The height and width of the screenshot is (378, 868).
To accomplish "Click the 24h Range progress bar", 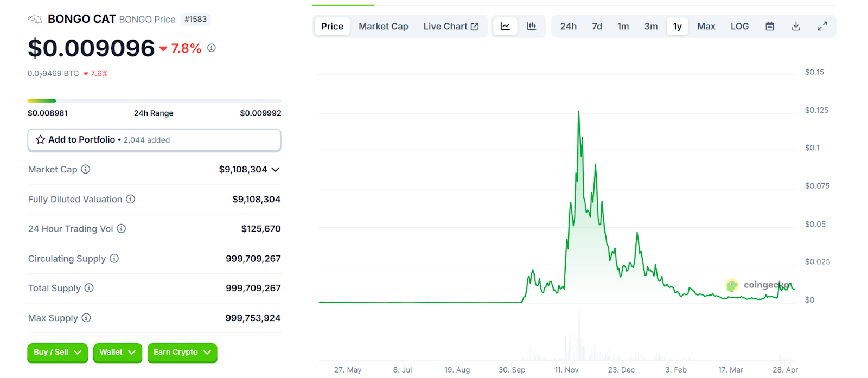I will [154, 101].
